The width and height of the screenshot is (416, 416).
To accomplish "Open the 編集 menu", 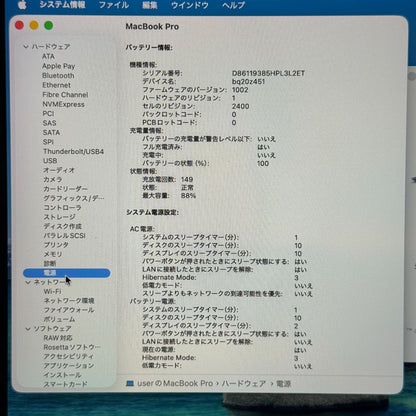I will (x=149, y=5).
